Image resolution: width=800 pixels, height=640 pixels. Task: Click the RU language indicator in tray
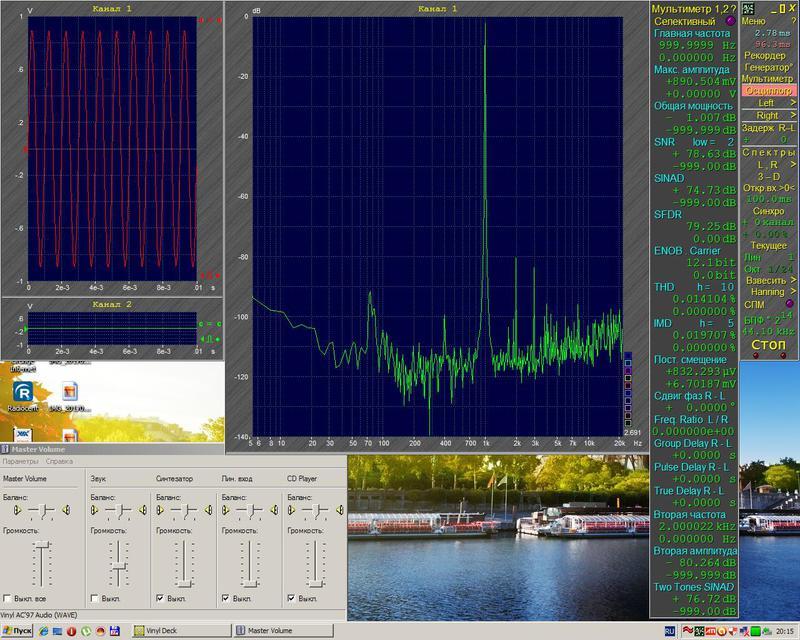[x=670, y=631]
